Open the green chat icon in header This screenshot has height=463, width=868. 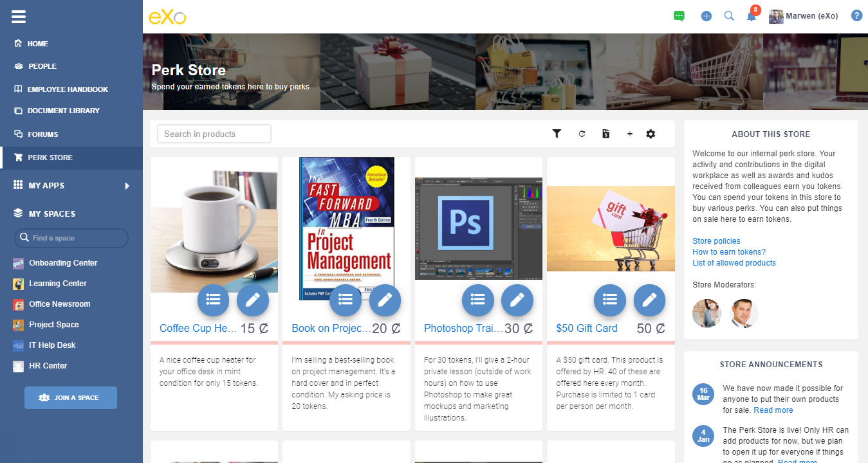[x=679, y=16]
